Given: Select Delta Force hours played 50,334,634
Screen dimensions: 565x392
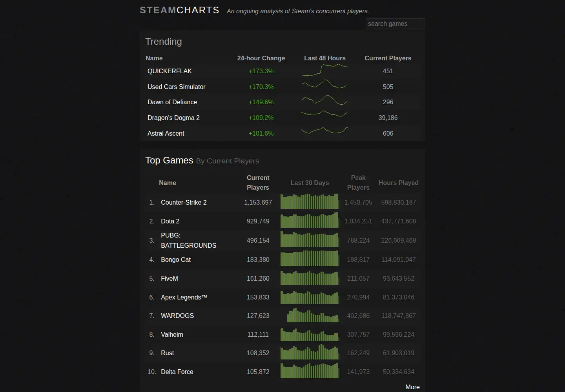Looking at the screenshot, I should pyautogui.click(x=399, y=372).
